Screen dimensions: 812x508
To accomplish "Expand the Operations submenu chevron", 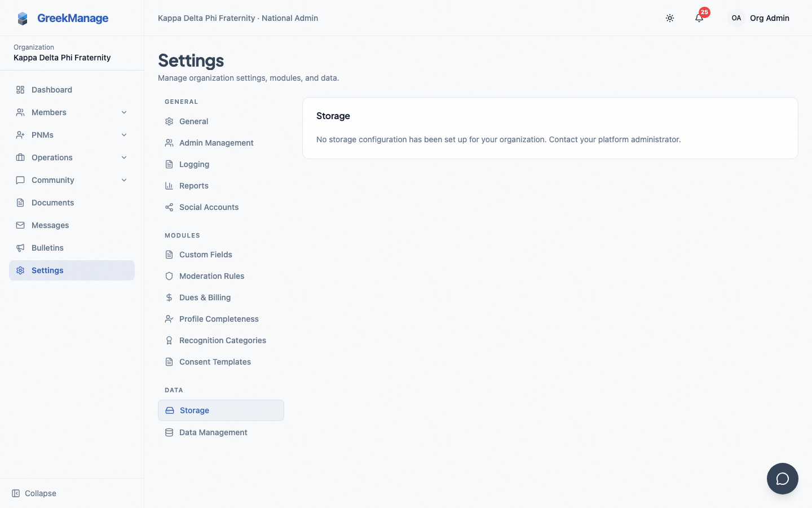I will click(124, 157).
